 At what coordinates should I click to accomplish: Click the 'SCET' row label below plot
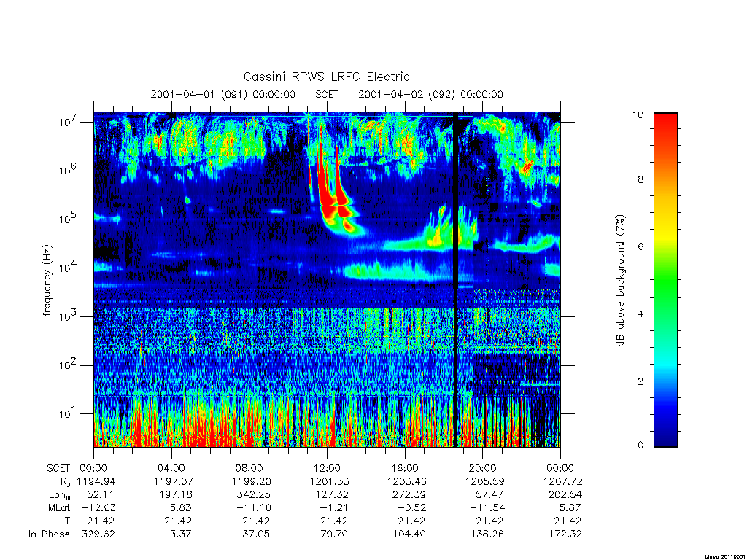pos(58,468)
